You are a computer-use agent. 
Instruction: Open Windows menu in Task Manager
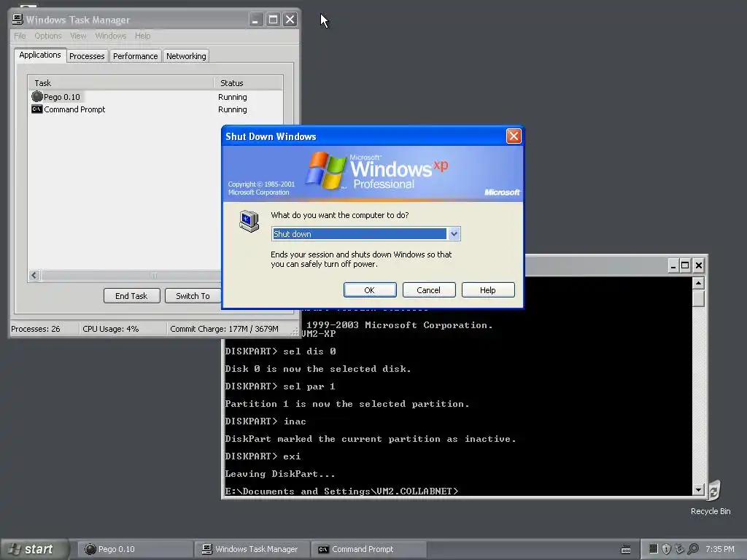[x=111, y=36]
